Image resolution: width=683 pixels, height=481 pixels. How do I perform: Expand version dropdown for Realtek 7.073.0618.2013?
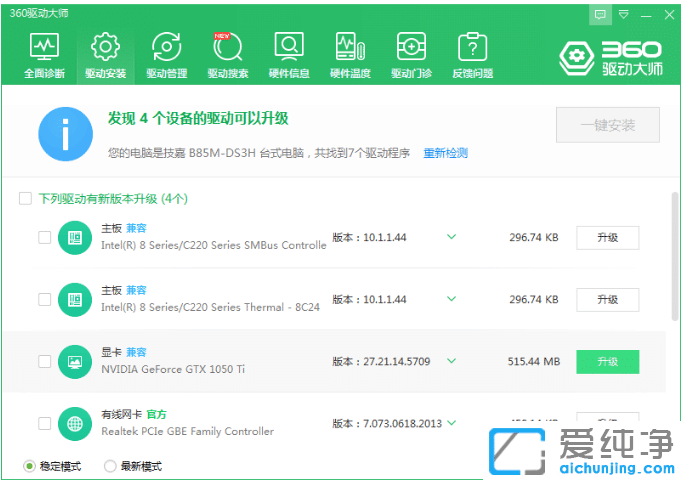point(452,423)
